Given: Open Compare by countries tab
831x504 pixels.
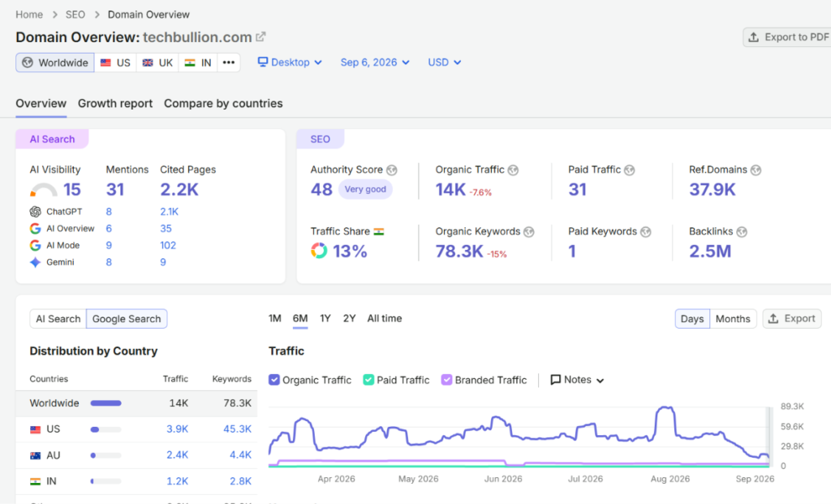Looking at the screenshot, I should [223, 103].
